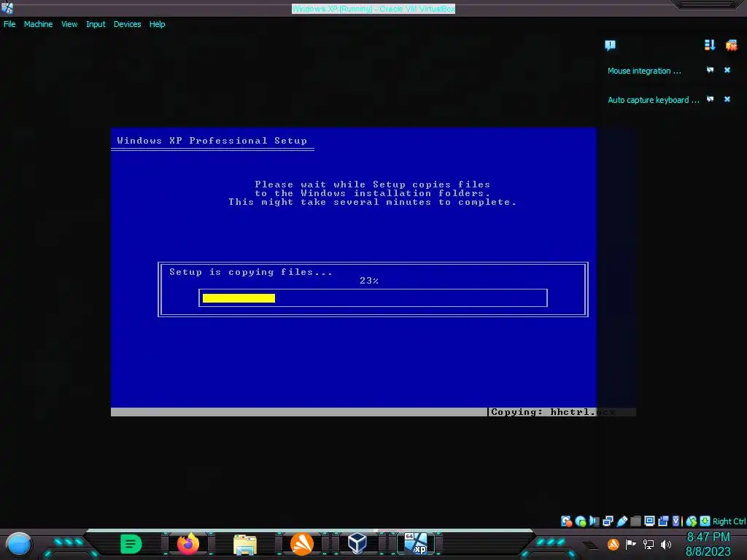This screenshot has width=747, height=560.
Task: Click the VirtualBox window icon in title bar
Action: [x=7, y=8]
